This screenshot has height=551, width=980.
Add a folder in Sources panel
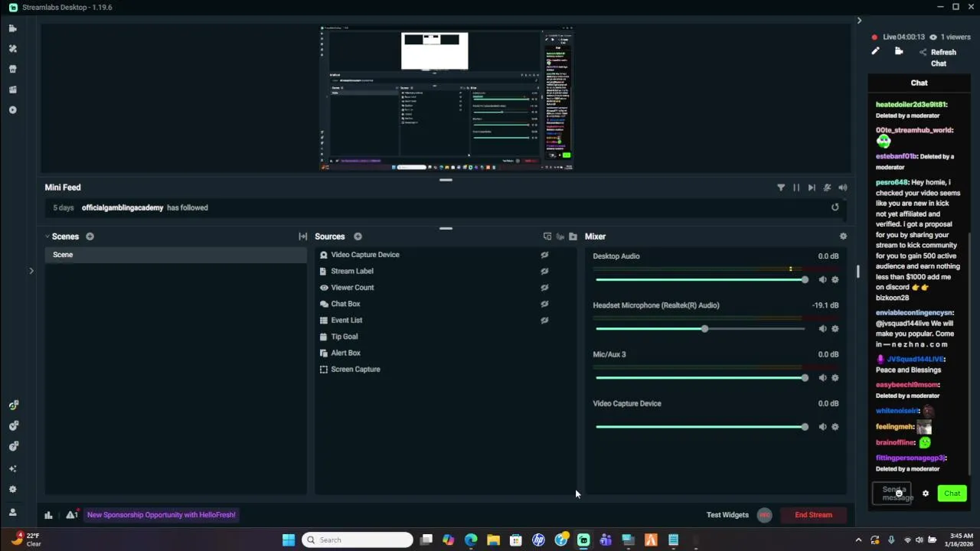click(573, 236)
